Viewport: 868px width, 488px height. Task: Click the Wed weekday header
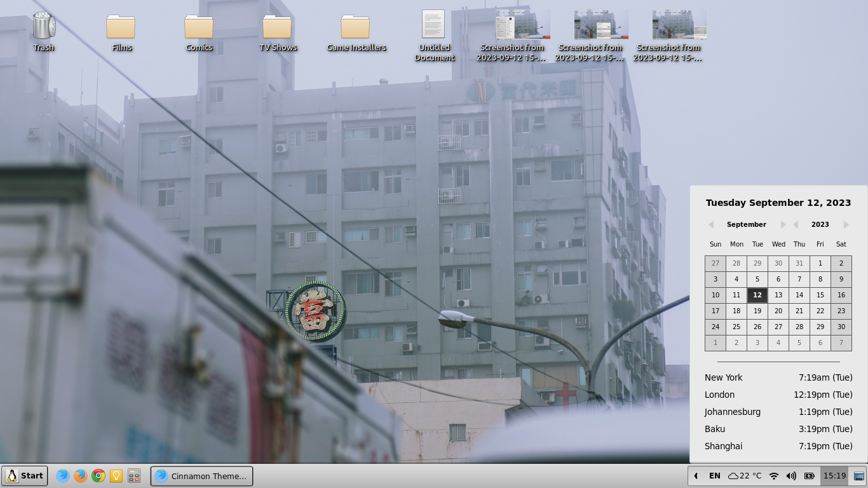[x=778, y=244]
